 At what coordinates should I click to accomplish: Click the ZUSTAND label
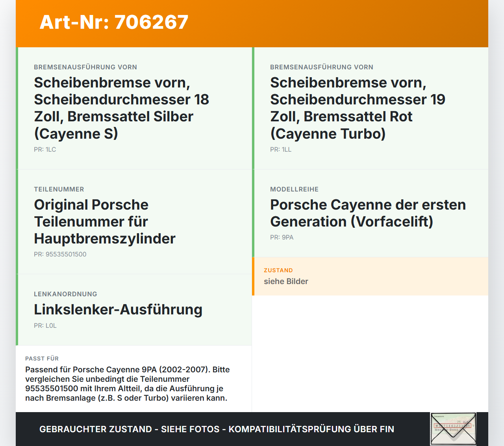278,270
